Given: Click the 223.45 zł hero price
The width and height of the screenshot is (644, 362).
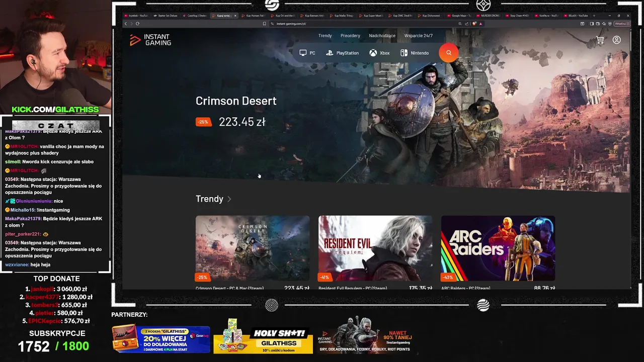Looking at the screenshot, I should pyautogui.click(x=242, y=122).
